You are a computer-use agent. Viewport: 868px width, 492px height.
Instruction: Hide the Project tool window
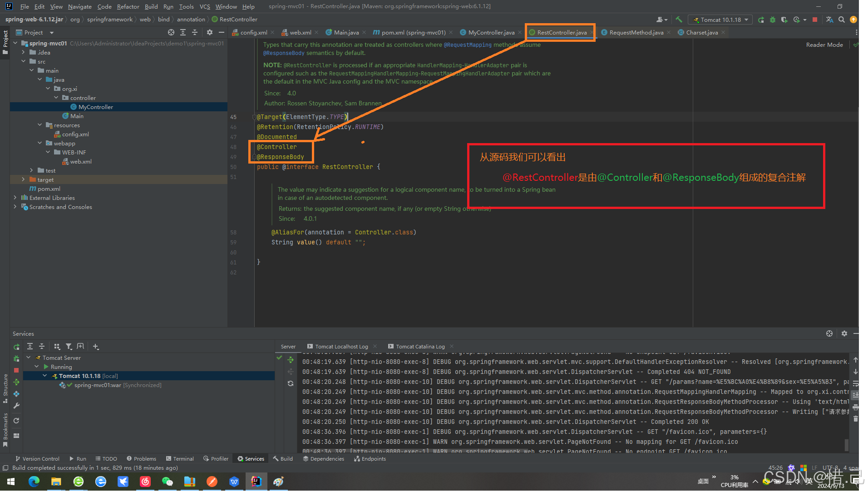pyautogui.click(x=222, y=33)
